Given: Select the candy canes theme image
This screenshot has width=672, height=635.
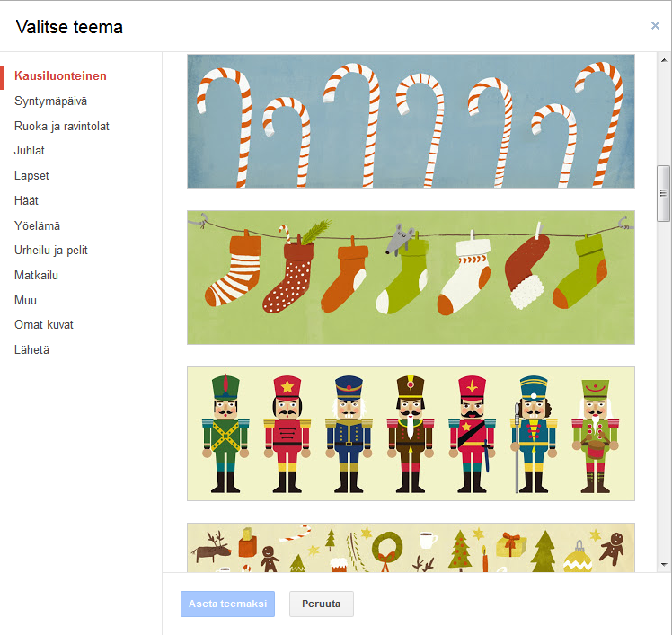Looking at the screenshot, I should [x=411, y=121].
